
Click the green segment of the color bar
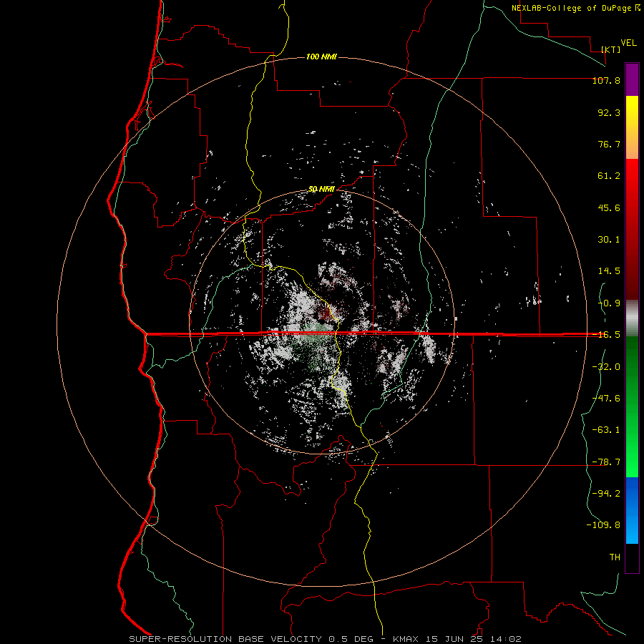pyautogui.click(x=632, y=406)
